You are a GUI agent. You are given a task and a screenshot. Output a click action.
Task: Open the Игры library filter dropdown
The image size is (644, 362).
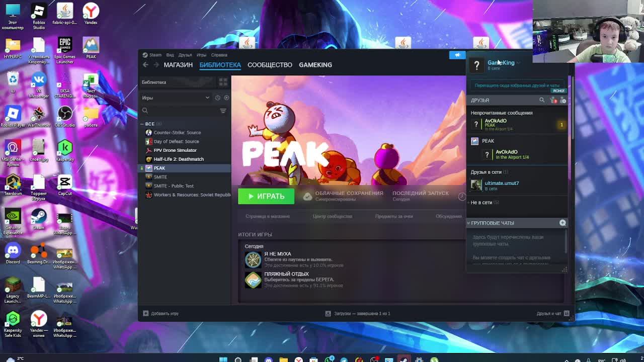[x=176, y=98]
